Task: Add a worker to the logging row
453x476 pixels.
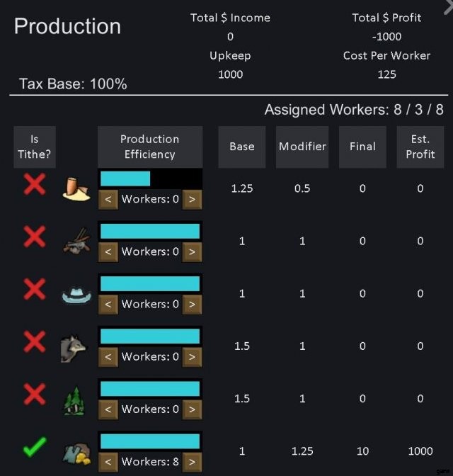Action: (193, 409)
